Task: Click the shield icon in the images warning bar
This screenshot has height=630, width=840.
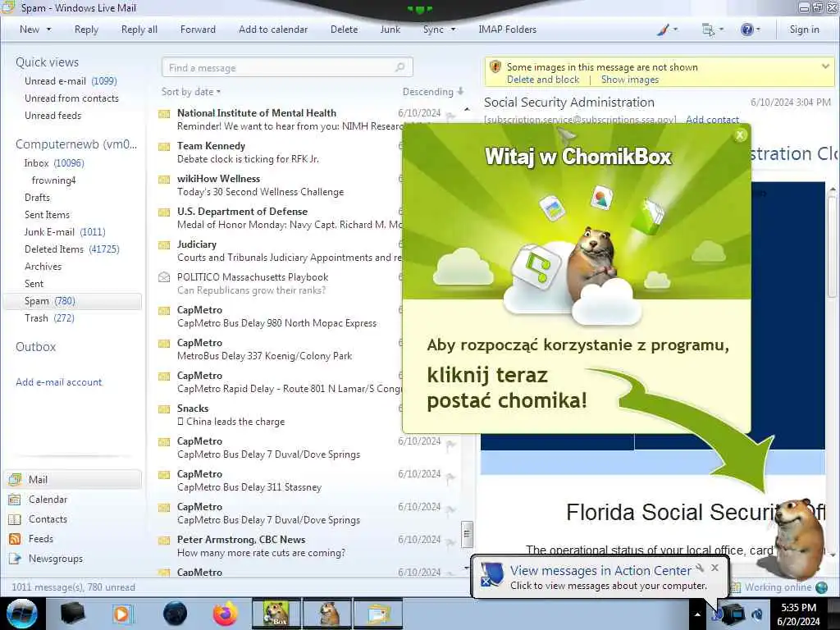Action: pyautogui.click(x=495, y=67)
